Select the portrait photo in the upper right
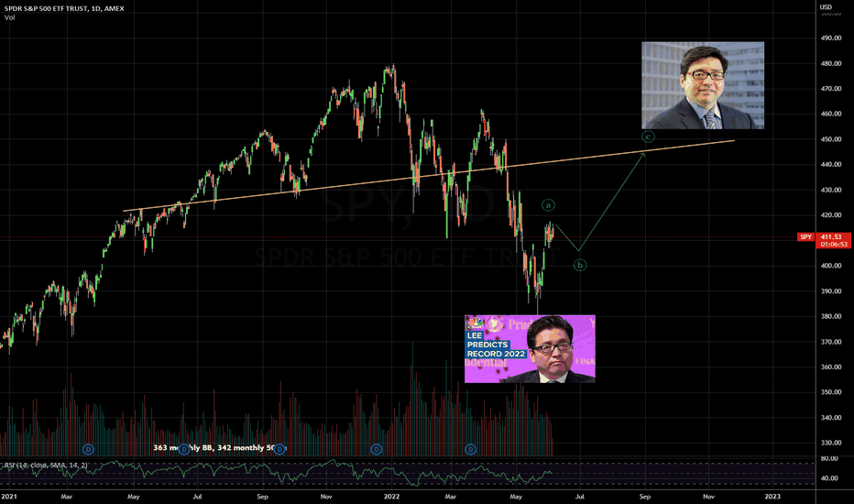Screen dimensions: 854x504 [x=703, y=85]
